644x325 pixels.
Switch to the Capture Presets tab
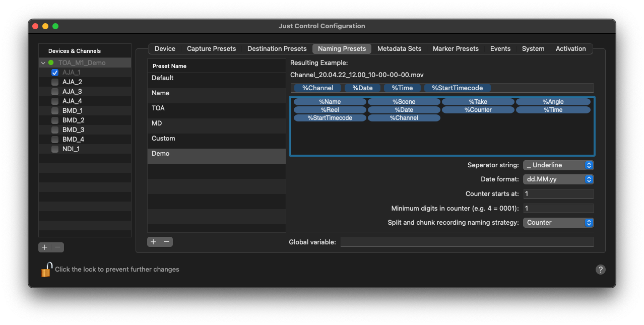tap(211, 49)
